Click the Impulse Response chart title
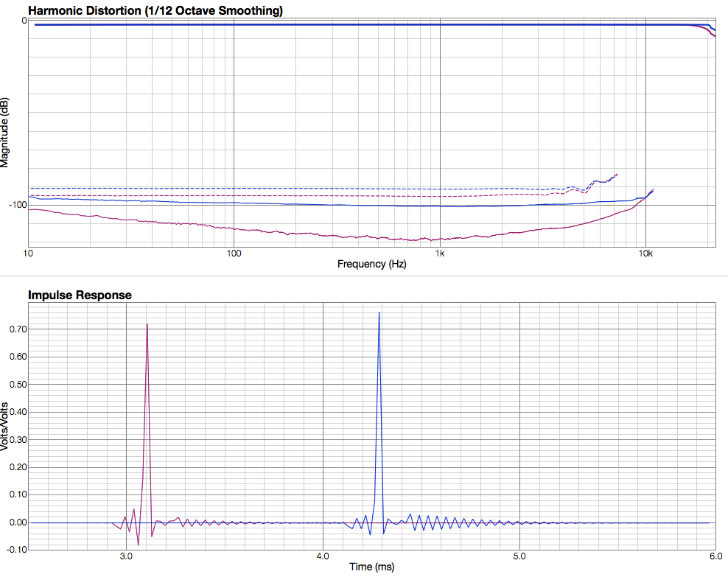 pos(80,296)
